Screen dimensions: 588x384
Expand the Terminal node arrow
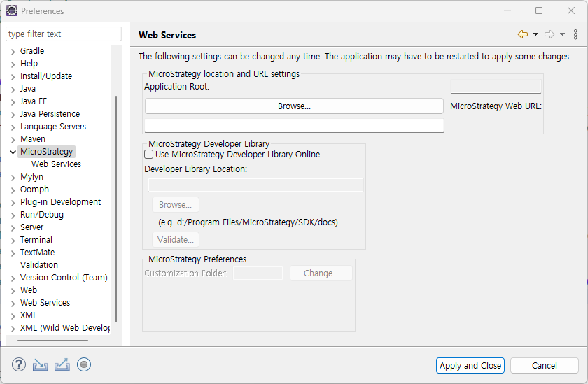coord(13,241)
